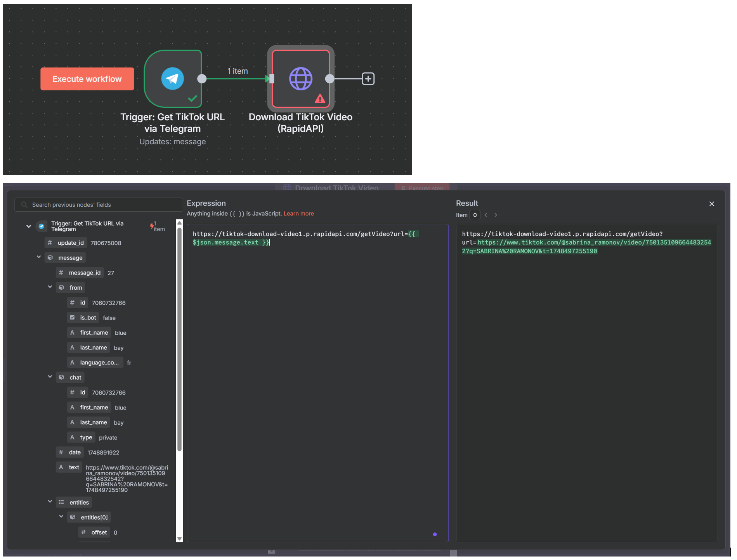The height and width of the screenshot is (560, 737).
Task: Click the lightning item count icon
Action: [x=152, y=226]
